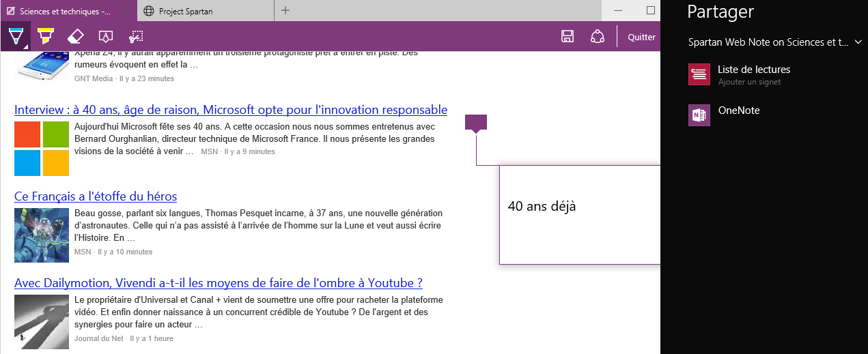Viewport: 868px width, 354px height.
Task: Click the Liste de lectures red icon
Action: click(x=699, y=74)
